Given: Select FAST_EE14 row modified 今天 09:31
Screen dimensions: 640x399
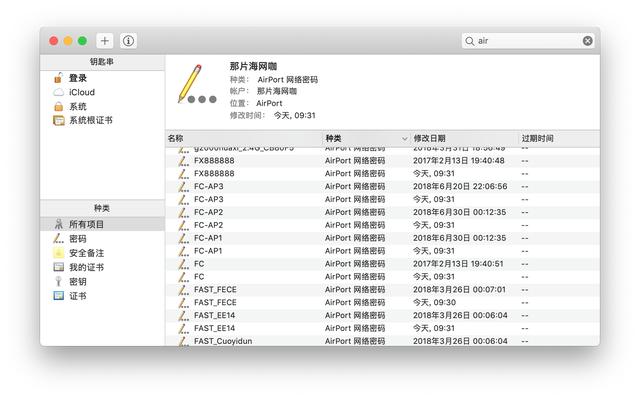Looking at the screenshot, I should pyautogui.click(x=382, y=328).
